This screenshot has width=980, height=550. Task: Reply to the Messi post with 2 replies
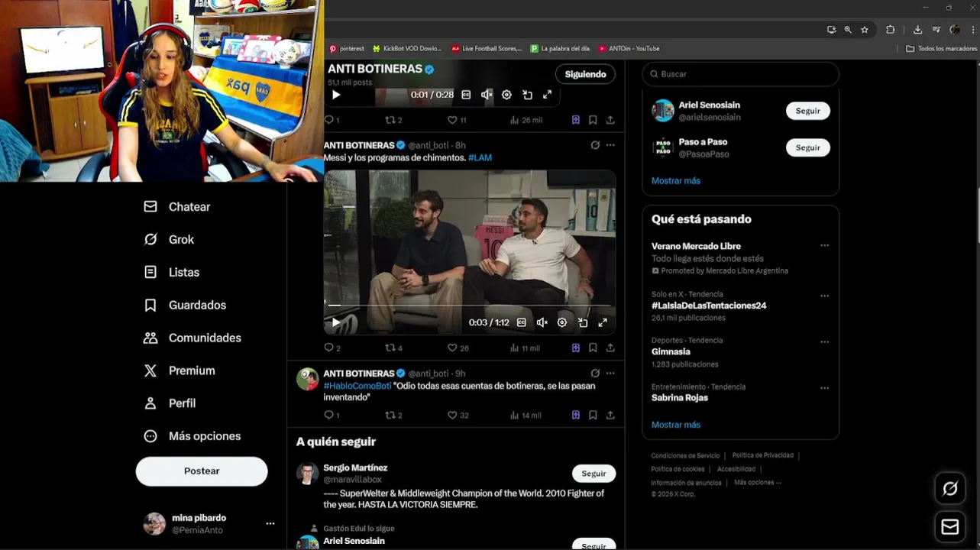(332, 348)
